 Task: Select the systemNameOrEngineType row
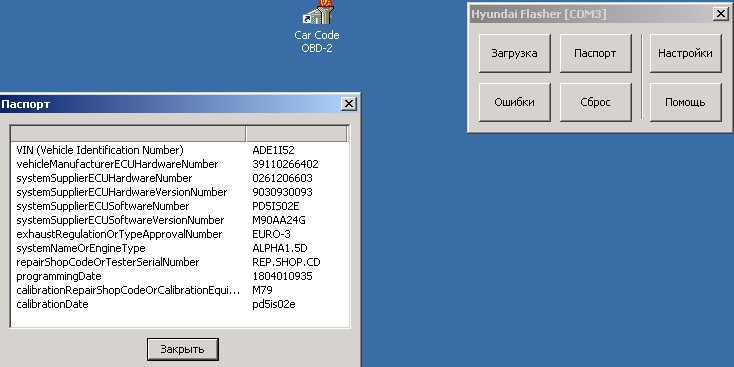tap(180, 249)
